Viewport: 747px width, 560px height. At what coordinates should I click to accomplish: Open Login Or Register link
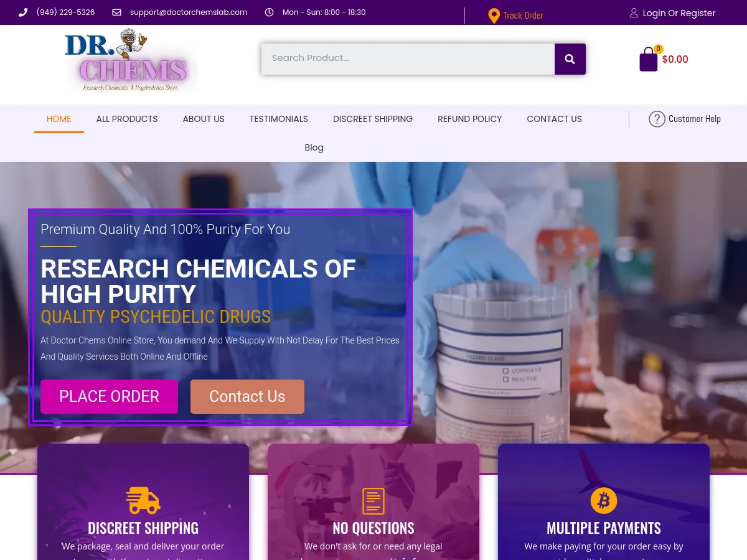click(x=679, y=12)
